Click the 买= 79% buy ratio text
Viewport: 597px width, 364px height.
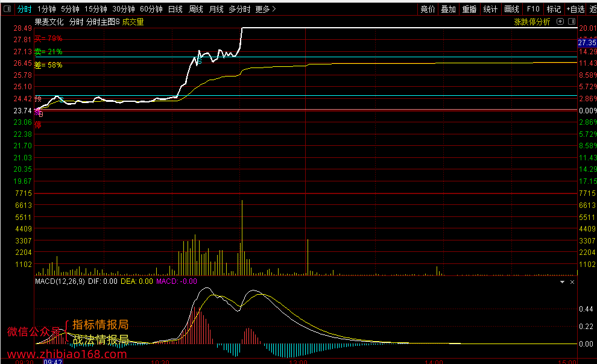pos(48,39)
